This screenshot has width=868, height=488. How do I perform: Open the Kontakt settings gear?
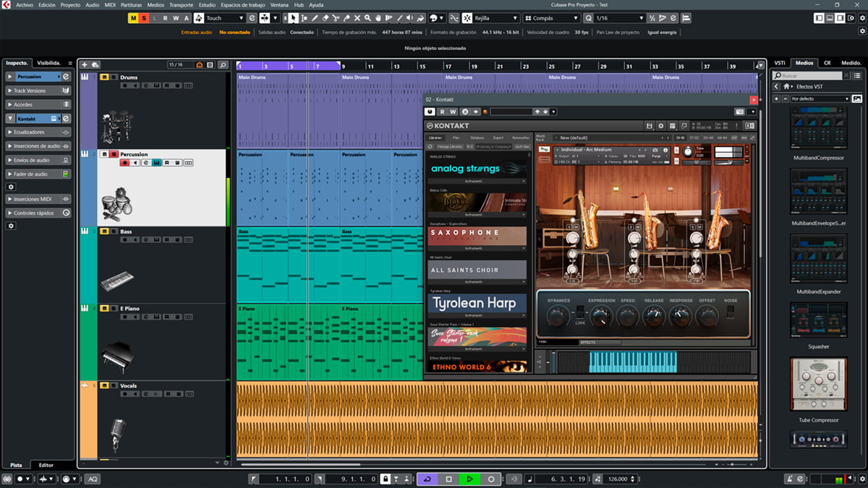coord(660,126)
